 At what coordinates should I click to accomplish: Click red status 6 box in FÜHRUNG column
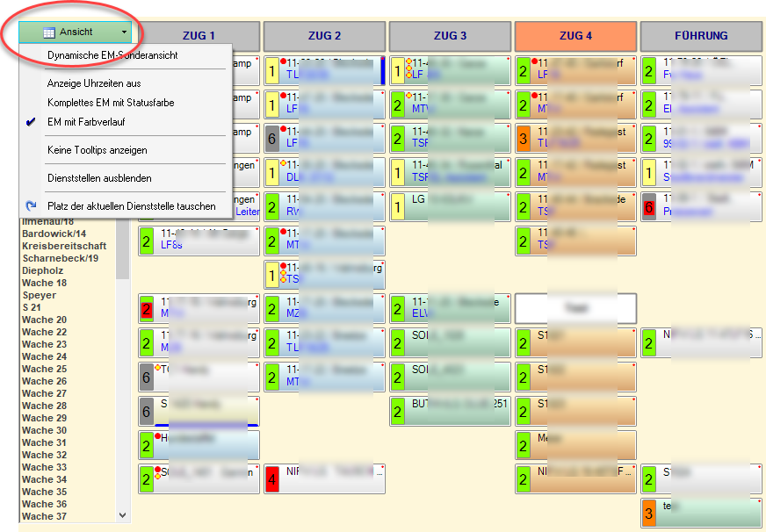[649, 207]
